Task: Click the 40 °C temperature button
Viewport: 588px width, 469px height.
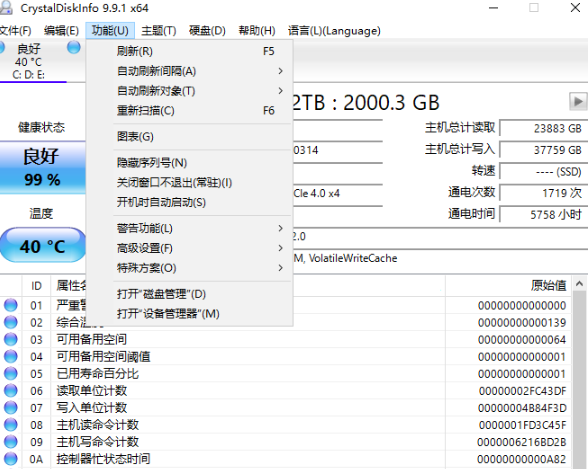Action: (x=42, y=246)
